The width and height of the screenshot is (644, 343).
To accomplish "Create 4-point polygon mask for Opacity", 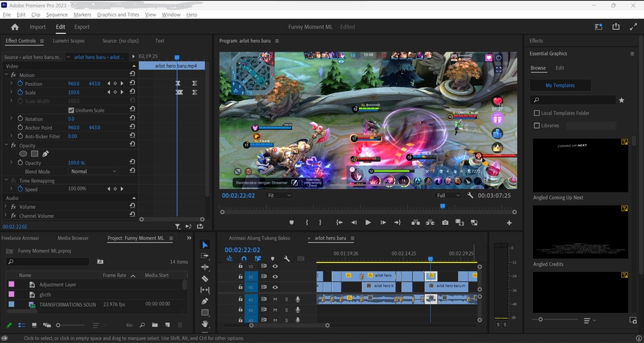I will (34, 154).
